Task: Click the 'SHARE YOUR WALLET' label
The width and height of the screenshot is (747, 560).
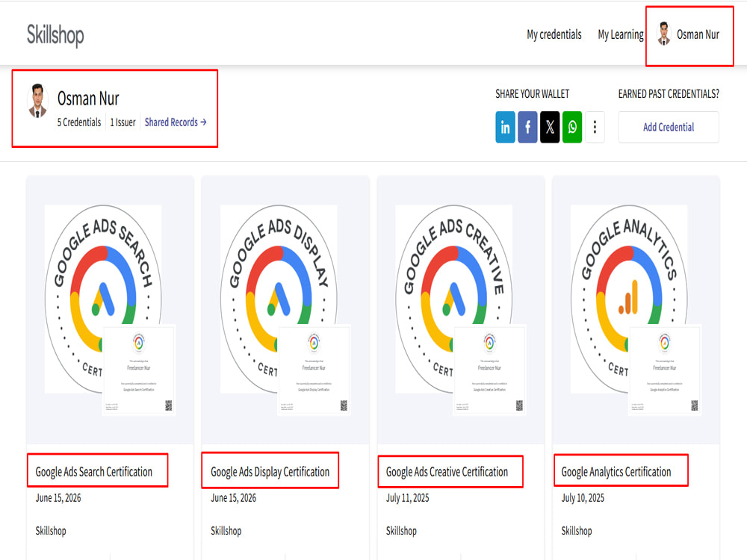Action: (532, 94)
